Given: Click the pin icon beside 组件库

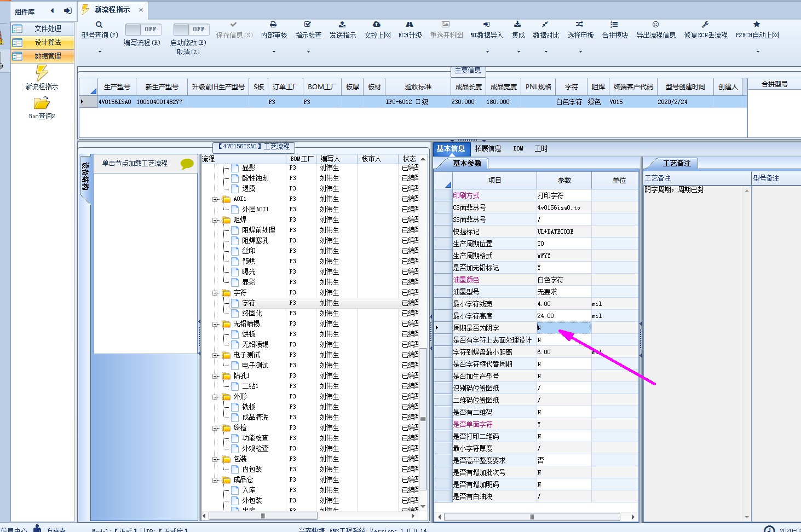Looking at the screenshot, I should (x=68, y=11).
